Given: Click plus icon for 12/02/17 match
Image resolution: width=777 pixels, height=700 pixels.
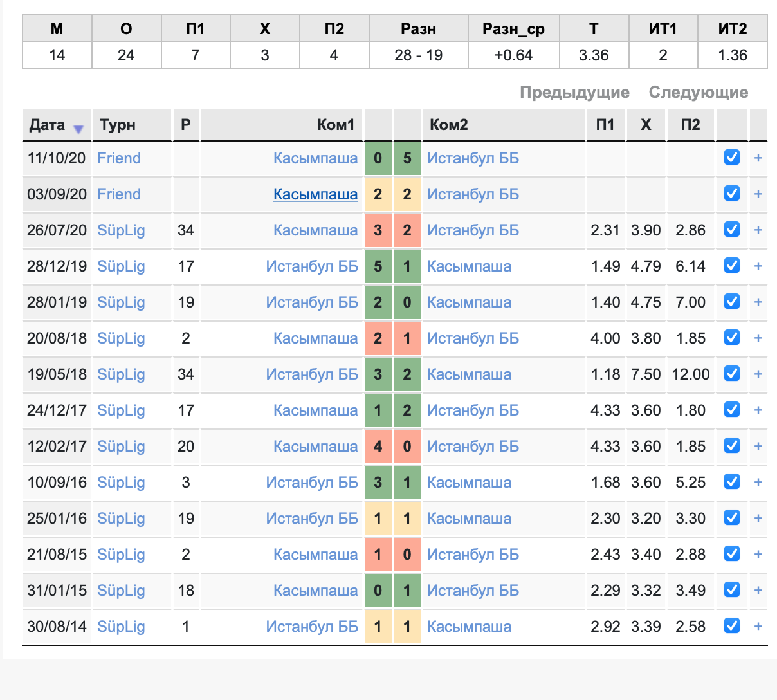Looking at the screenshot, I should click(758, 447).
